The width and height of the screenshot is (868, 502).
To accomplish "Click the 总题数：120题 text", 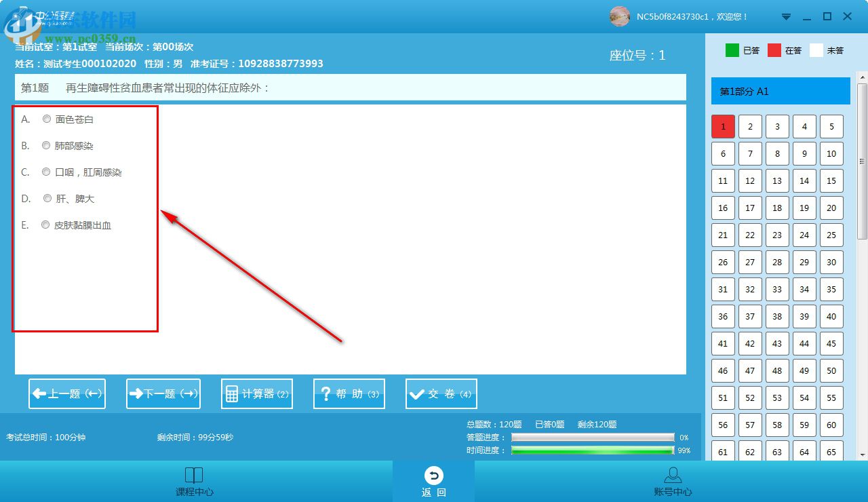I will [x=494, y=425].
